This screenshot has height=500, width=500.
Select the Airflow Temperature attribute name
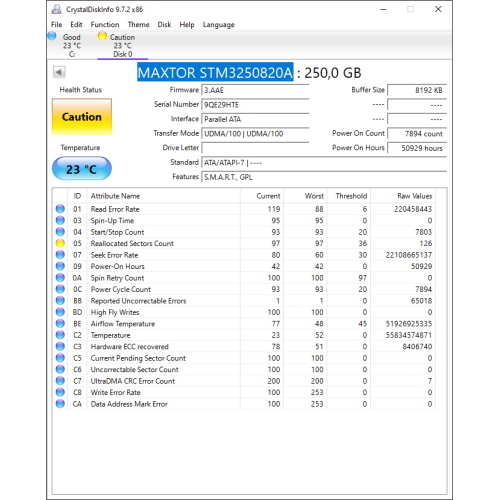[x=123, y=324]
